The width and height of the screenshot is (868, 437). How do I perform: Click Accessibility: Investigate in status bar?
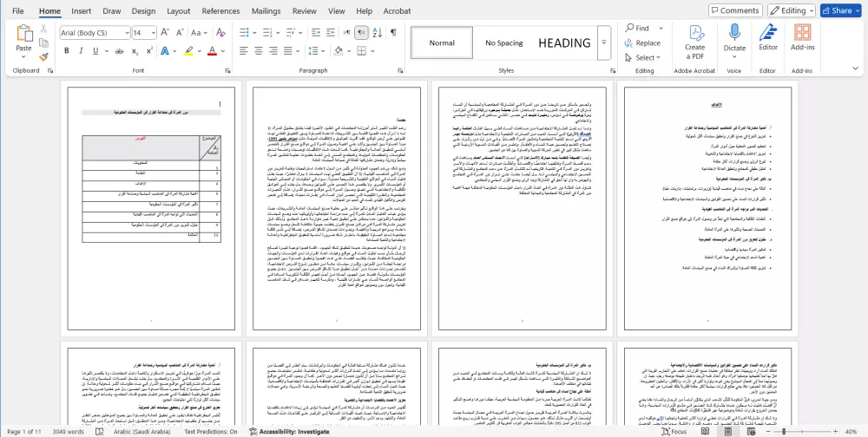pyautogui.click(x=289, y=432)
